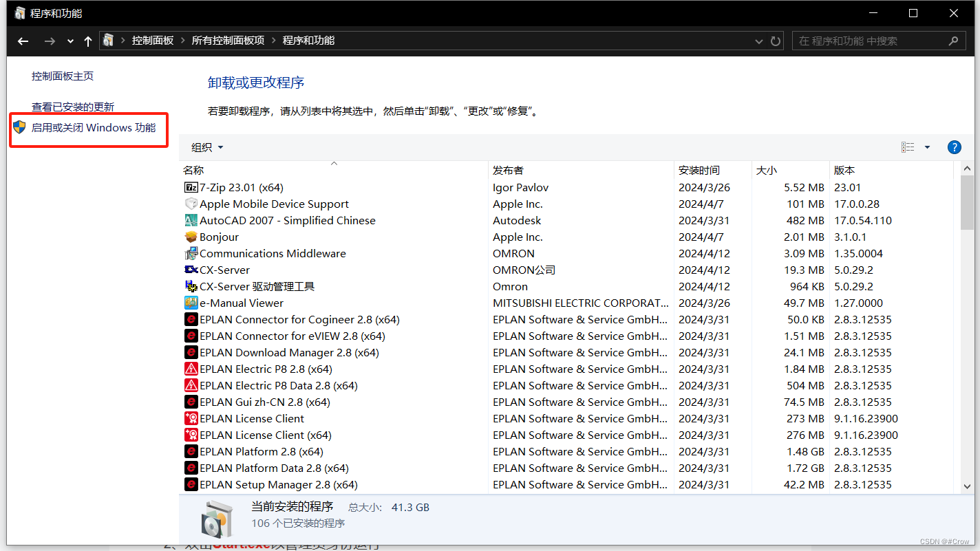
Task: Go back with the left arrow
Action: (23, 41)
